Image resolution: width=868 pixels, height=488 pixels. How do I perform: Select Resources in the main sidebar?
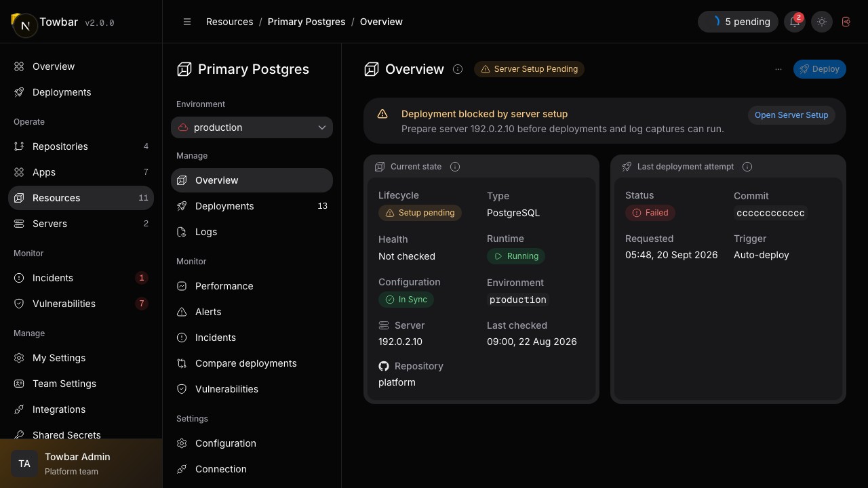click(x=81, y=198)
